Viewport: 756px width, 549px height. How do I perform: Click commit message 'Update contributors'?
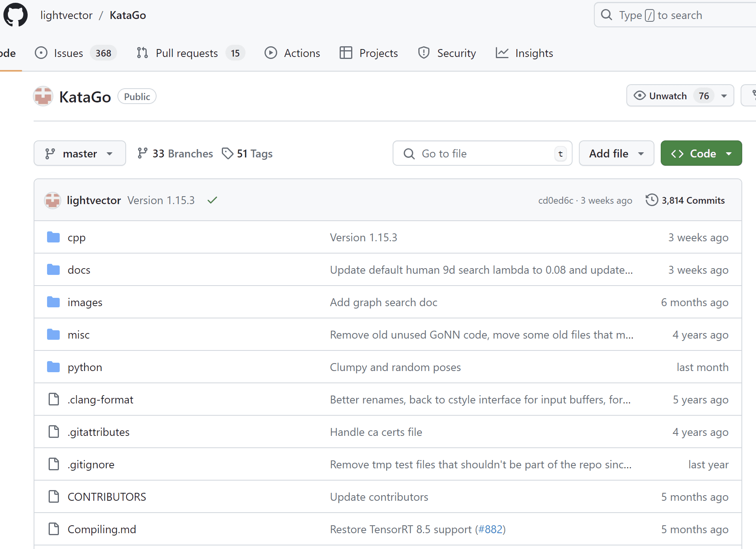[x=379, y=497]
